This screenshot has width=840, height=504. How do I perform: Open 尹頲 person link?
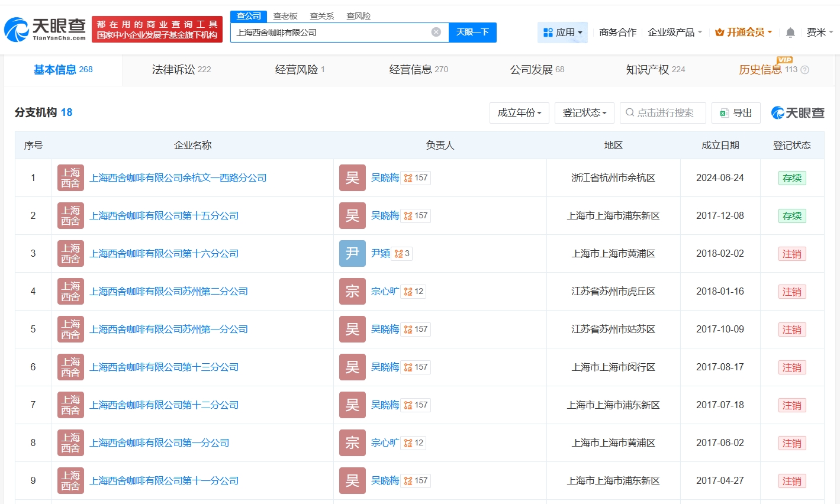(x=380, y=254)
